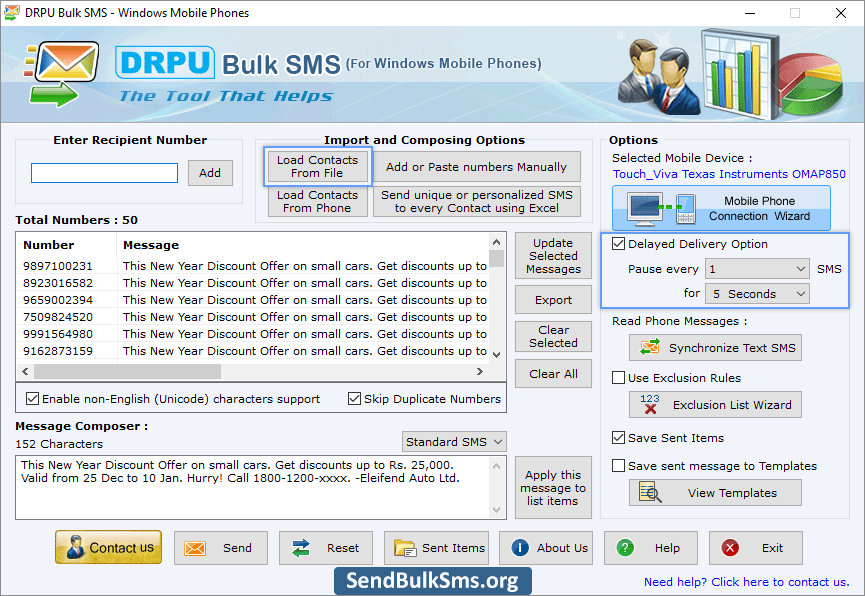865x596 pixels.
Task: Click the message composer scroll down arrow
Action: coord(496,510)
